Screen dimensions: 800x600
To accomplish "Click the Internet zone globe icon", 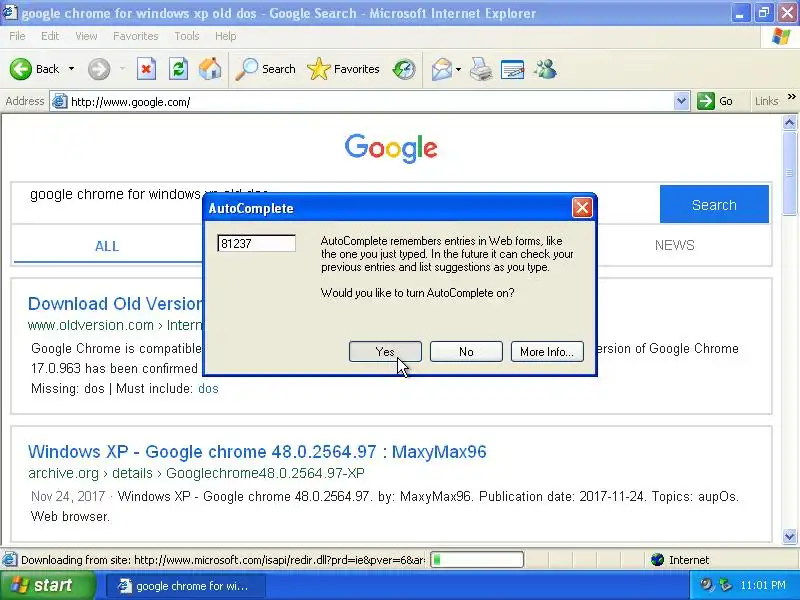I will point(657,560).
